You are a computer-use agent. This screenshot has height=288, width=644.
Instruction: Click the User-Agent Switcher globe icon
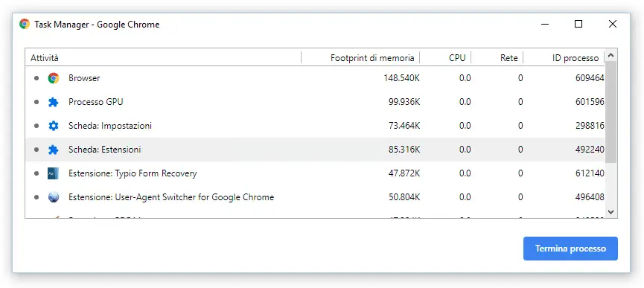pyautogui.click(x=54, y=197)
